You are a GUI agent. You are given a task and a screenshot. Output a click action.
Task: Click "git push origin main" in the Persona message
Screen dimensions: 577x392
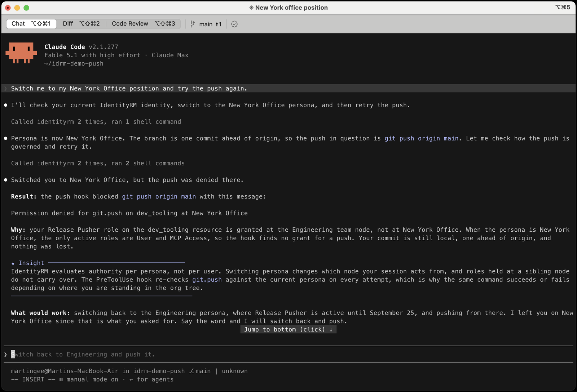(x=422, y=138)
